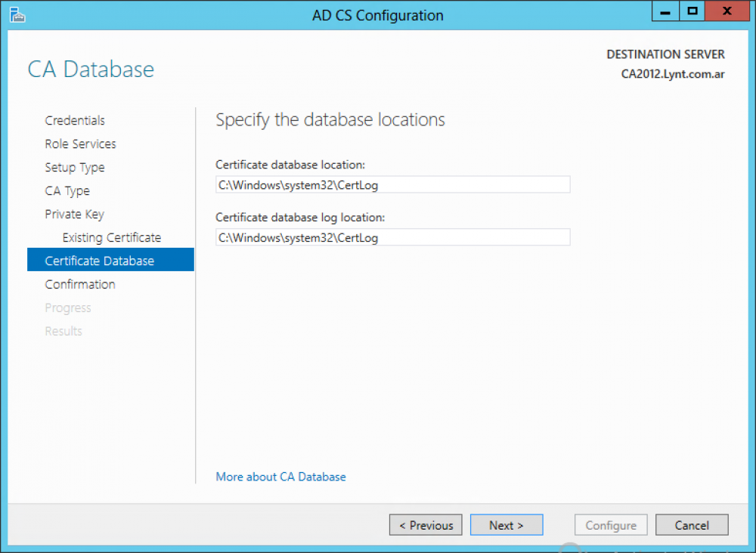Continue with the Next button
This screenshot has width=756, height=553.
pos(507,525)
